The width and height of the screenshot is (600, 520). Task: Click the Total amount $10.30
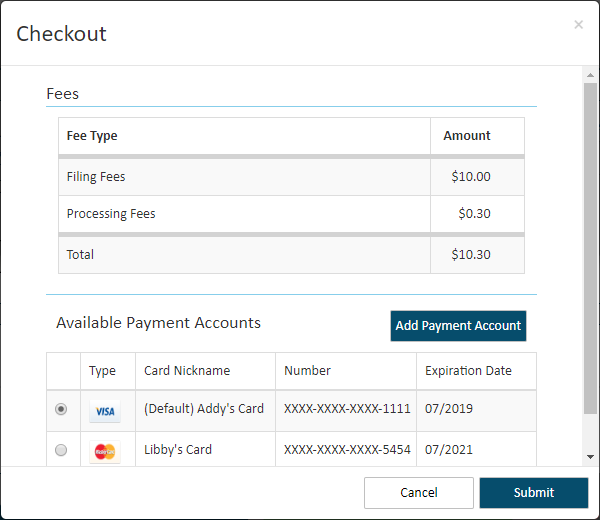[471, 254]
